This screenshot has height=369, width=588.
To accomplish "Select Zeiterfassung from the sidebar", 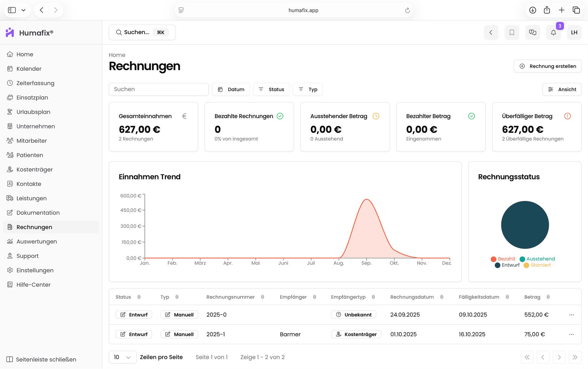I will [35, 83].
